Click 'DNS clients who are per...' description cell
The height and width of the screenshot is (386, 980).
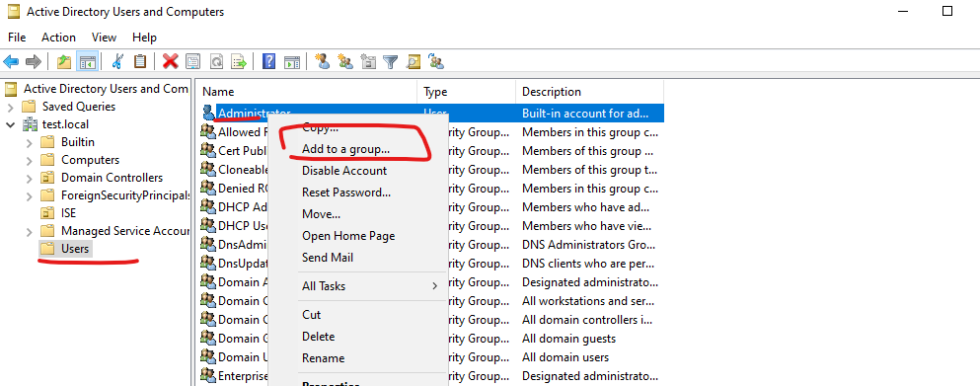588,264
